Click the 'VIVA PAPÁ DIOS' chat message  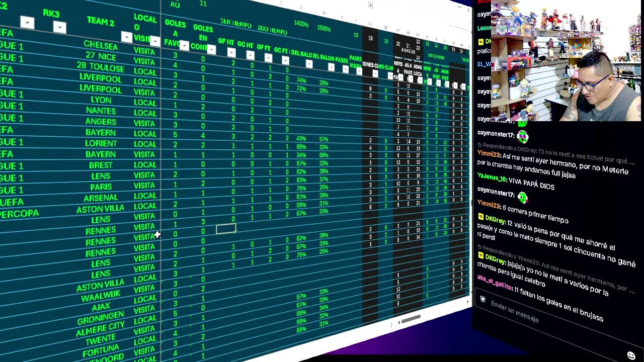point(531,183)
